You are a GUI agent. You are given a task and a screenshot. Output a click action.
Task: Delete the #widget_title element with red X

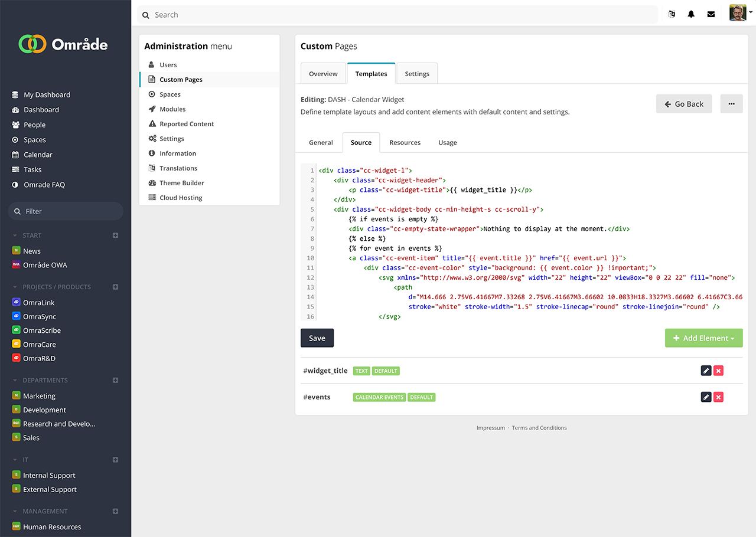point(718,371)
